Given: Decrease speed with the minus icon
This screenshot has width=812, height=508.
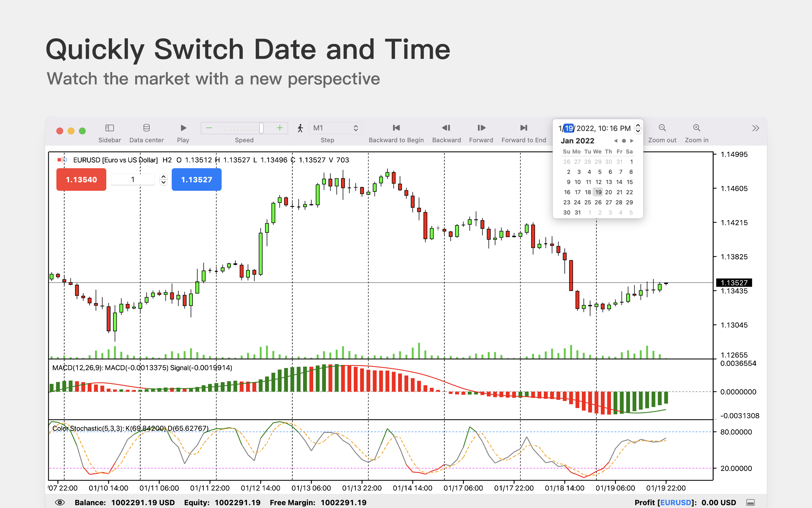Looking at the screenshot, I should point(209,128).
